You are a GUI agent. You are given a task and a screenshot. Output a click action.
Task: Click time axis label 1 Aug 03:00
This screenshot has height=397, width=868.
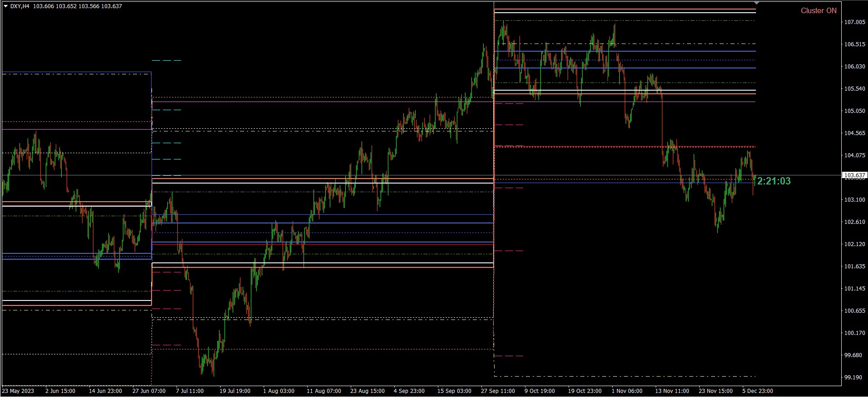tap(279, 391)
